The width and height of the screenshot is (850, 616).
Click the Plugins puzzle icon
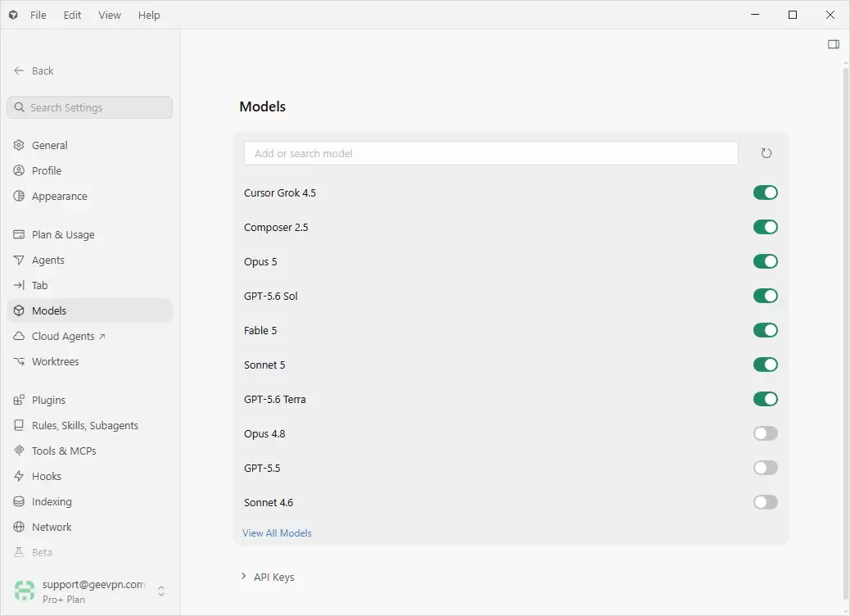point(19,401)
